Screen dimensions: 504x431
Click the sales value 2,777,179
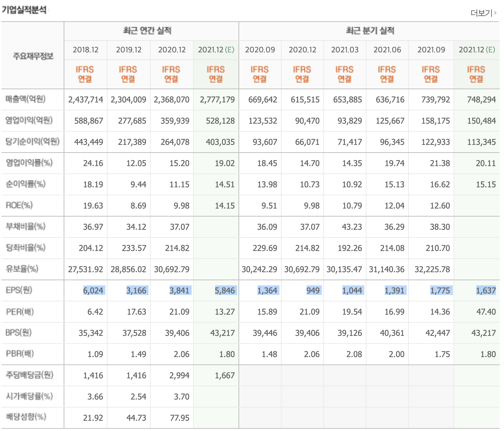click(x=217, y=100)
